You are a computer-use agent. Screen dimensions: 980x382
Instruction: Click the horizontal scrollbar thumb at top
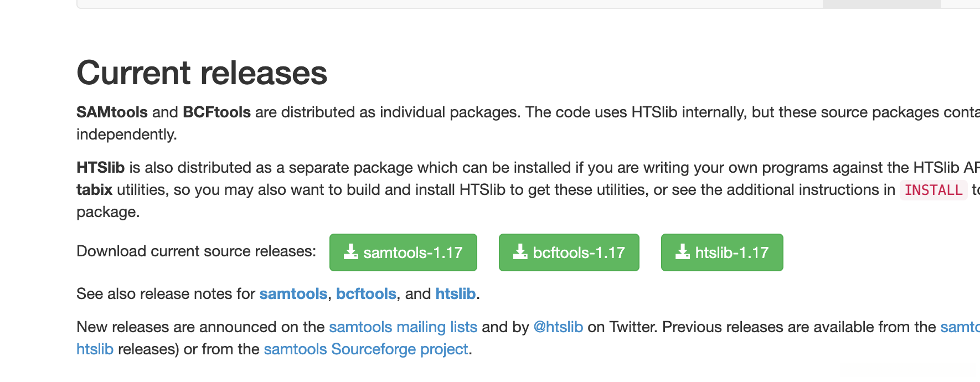(881, 4)
